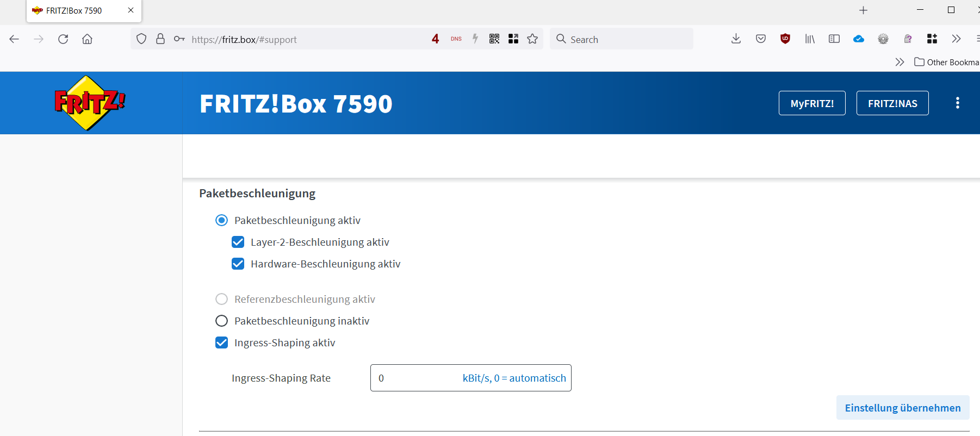View site security padlock info
The width and height of the screenshot is (980, 436).
click(160, 39)
